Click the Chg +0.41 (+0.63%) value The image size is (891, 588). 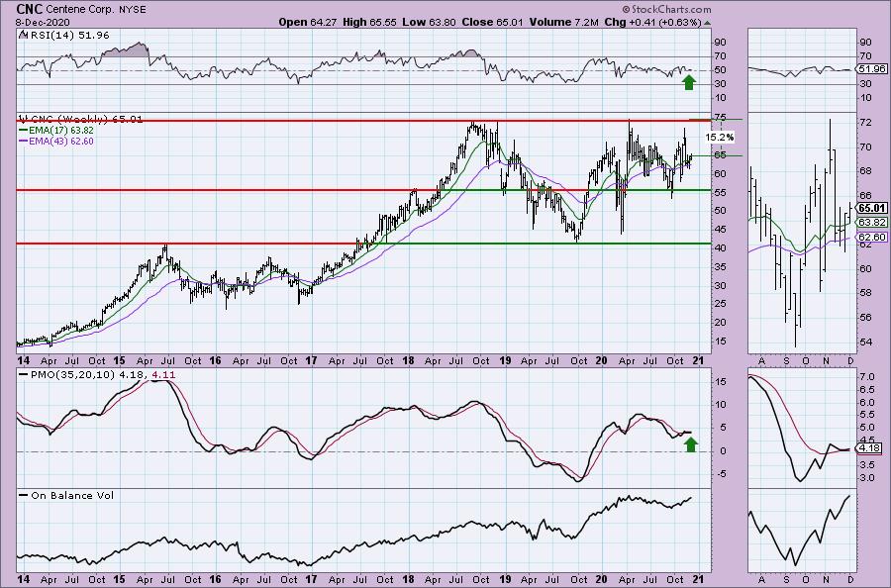[x=652, y=22]
